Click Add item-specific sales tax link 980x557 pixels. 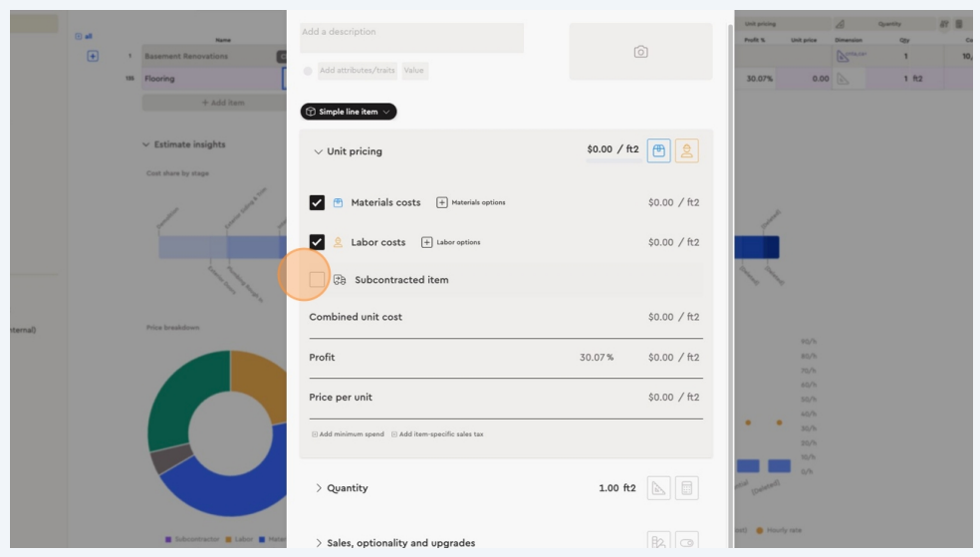(x=437, y=434)
